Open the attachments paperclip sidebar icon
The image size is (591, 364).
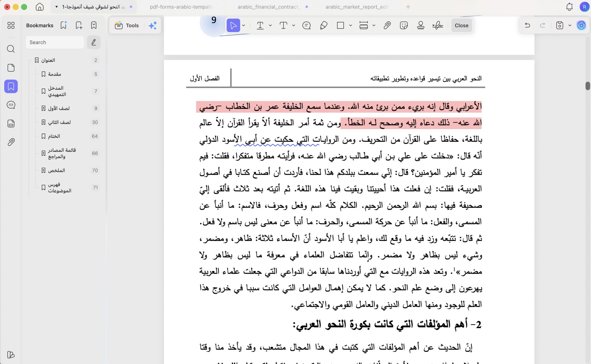point(11,142)
